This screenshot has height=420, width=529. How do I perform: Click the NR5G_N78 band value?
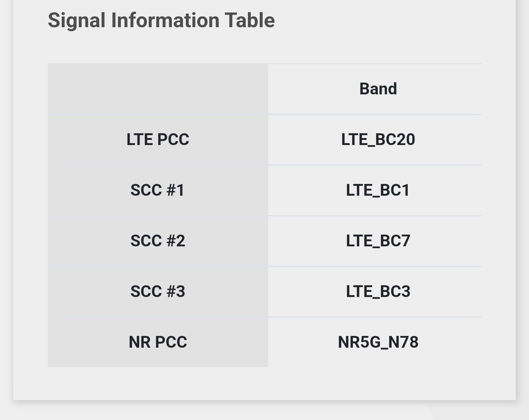click(x=378, y=342)
